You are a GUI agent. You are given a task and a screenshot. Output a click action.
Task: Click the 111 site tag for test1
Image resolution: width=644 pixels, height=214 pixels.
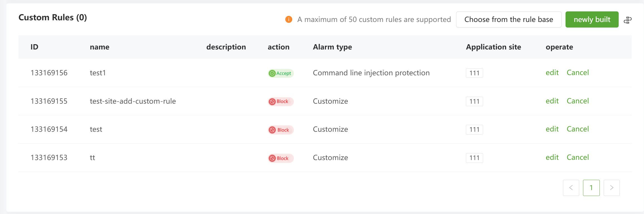point(475,73)
